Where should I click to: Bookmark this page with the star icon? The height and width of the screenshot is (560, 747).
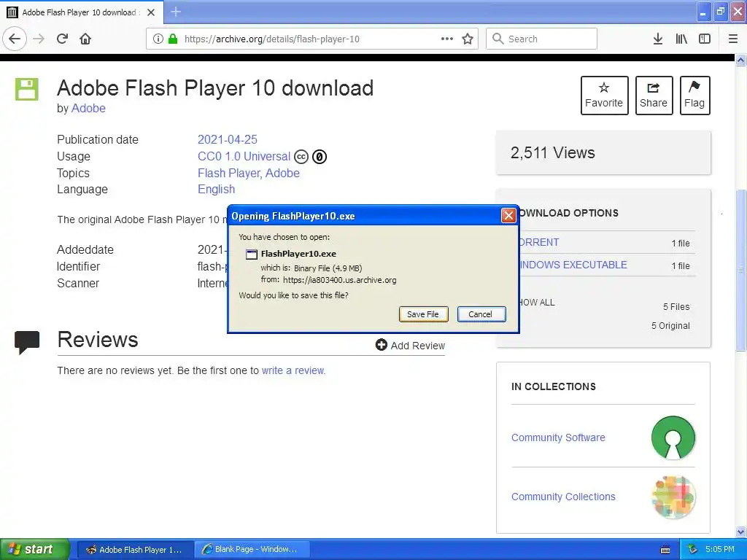[x=468, y=39]
